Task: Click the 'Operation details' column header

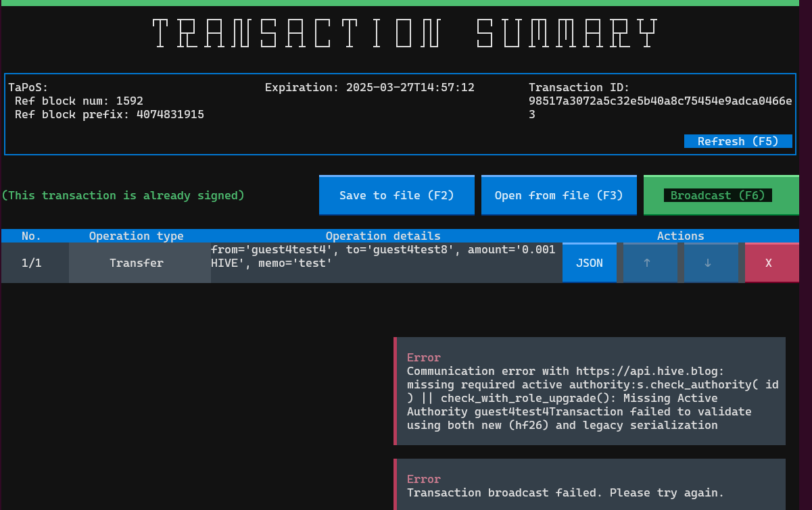Action: coord(383,236)
